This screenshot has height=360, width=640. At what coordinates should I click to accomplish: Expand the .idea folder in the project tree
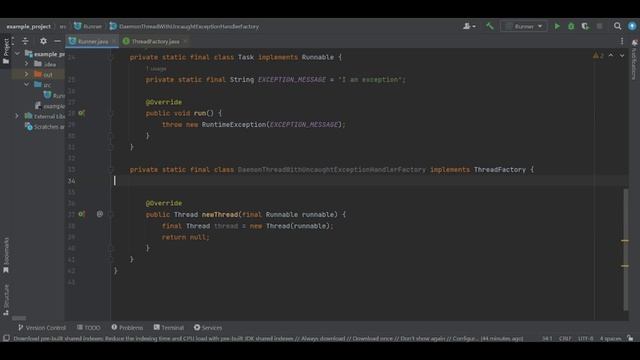[x=27, y=64]
